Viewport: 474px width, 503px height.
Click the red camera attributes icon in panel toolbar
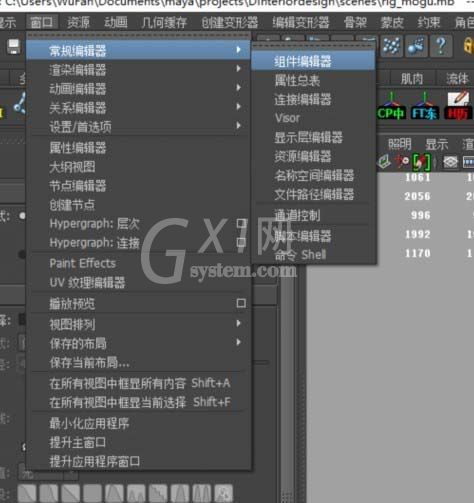coord(402,162)
